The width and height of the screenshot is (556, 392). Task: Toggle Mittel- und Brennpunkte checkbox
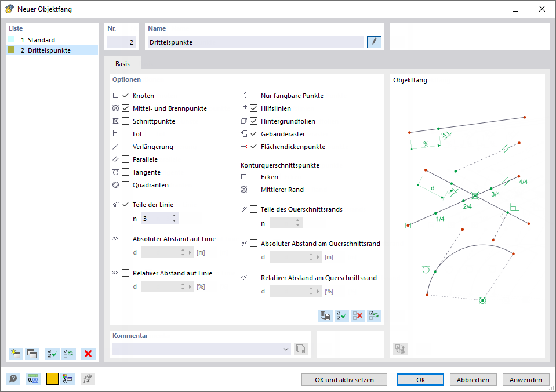126,108
